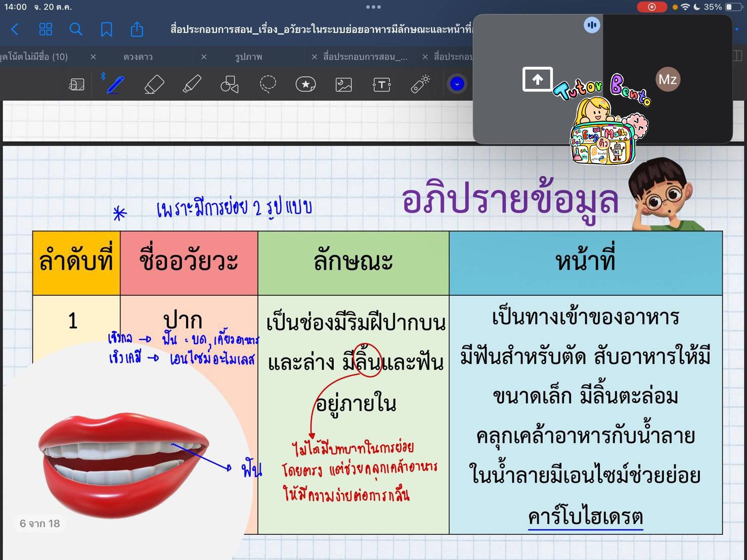Screen dimensions: 747x560
Task: Insert an image with the Photo tool
Action: 343,84
